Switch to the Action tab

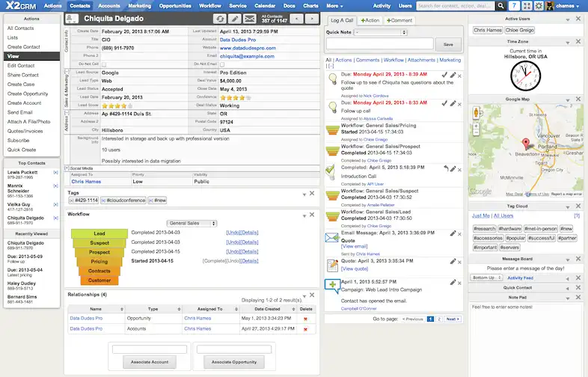click(x=370, y=20)
